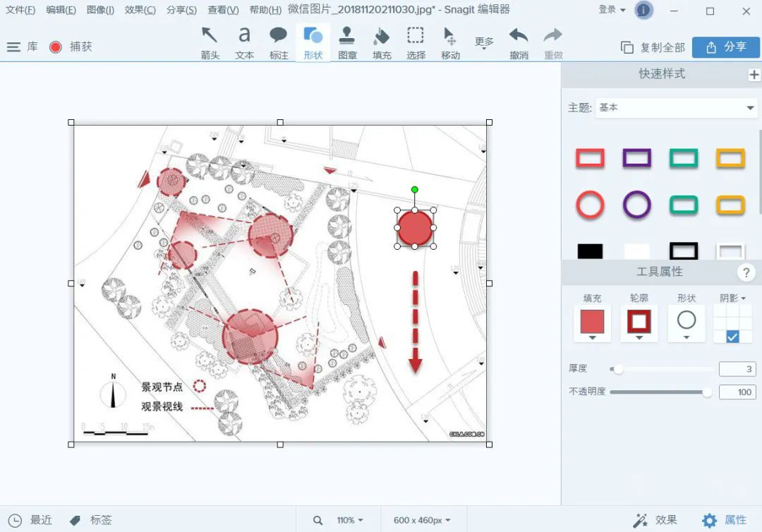
Task: Choose the red circle quick style
Action: pyautogui.click(x=590, y=205)
